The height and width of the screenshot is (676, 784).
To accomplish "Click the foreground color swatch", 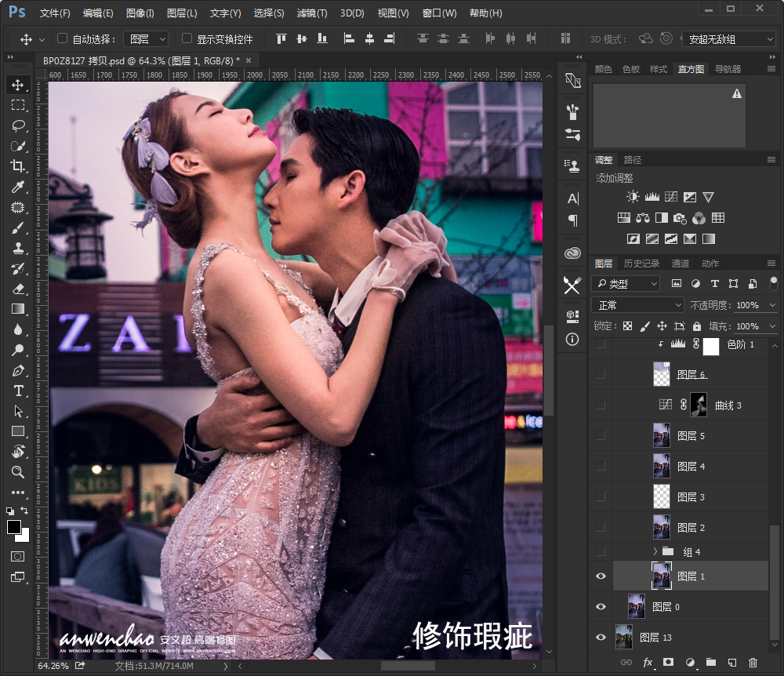I will click(13, 526).
